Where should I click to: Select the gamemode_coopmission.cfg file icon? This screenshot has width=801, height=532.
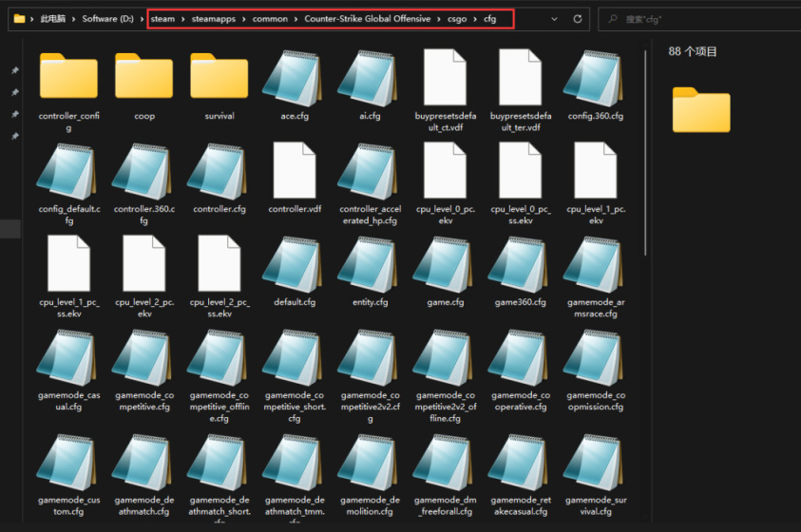[x=595, y=358]
